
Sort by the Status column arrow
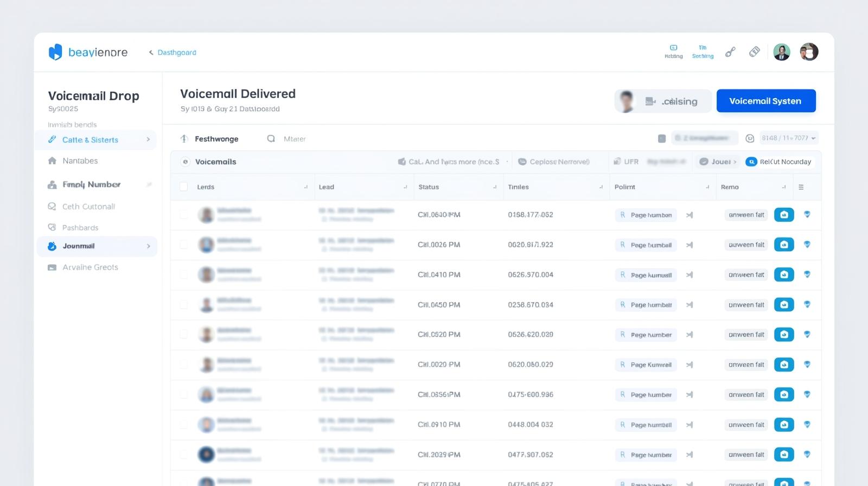[x=495, y=187]
